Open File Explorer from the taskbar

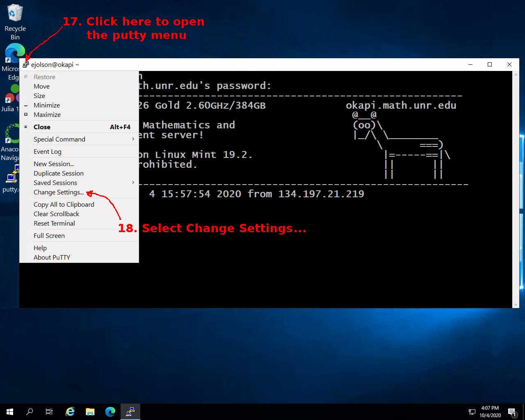(90, 412)
